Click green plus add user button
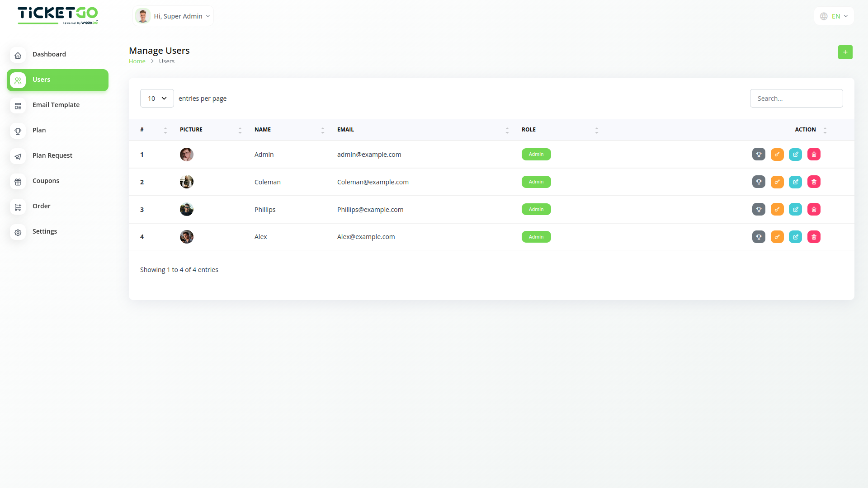868x488 pixels. click(x=845, y=52)
